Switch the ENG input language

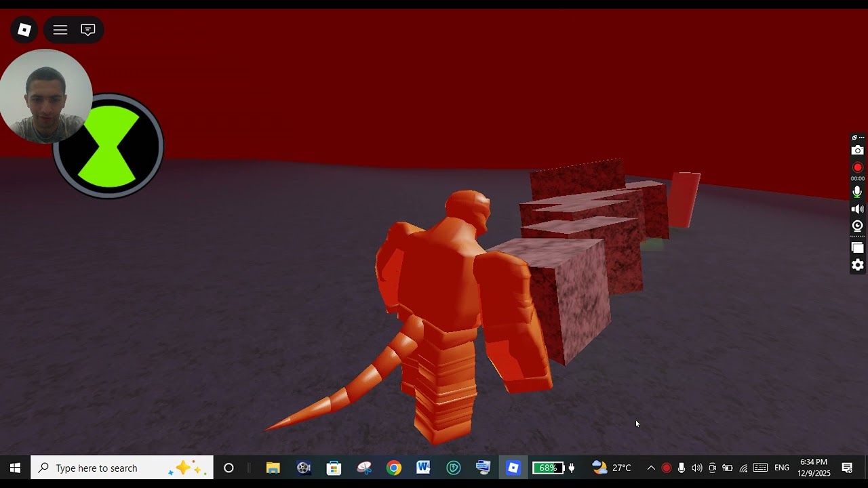coord(782,468)
